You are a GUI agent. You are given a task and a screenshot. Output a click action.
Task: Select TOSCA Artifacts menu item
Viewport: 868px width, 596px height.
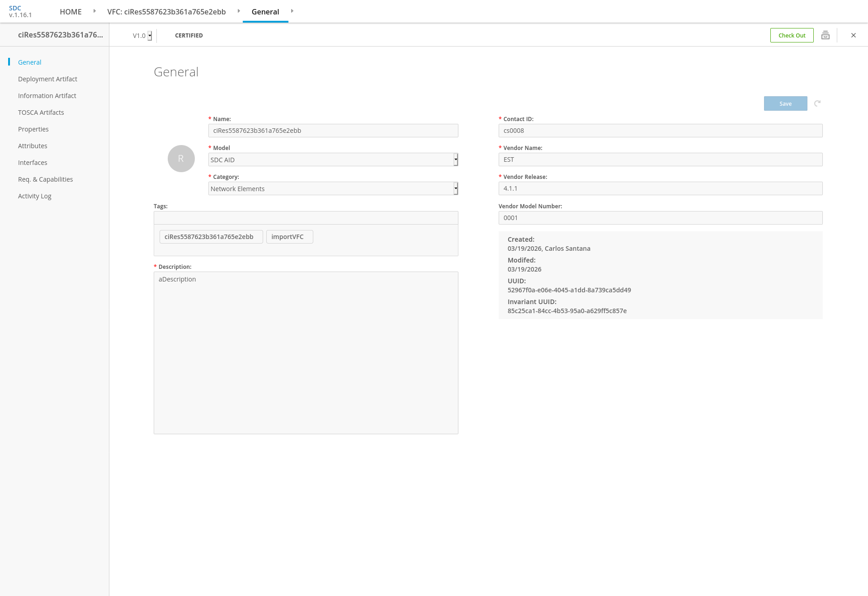point(41,113)
